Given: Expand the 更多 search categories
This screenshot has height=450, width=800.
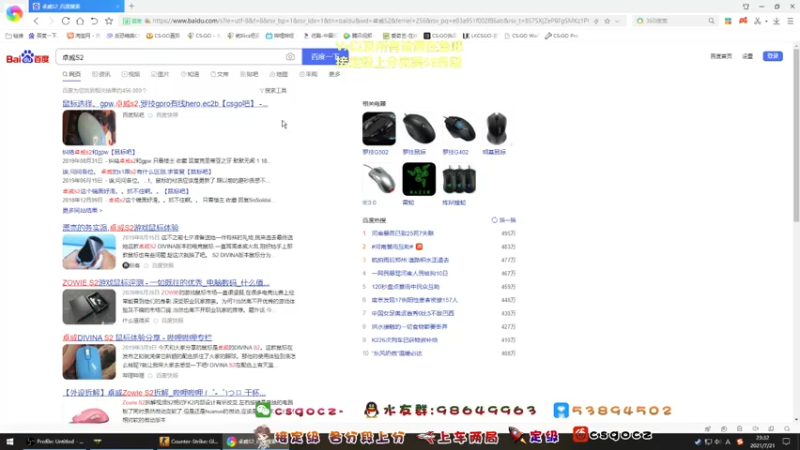Looking at the screenshot, I should (334, 74).
